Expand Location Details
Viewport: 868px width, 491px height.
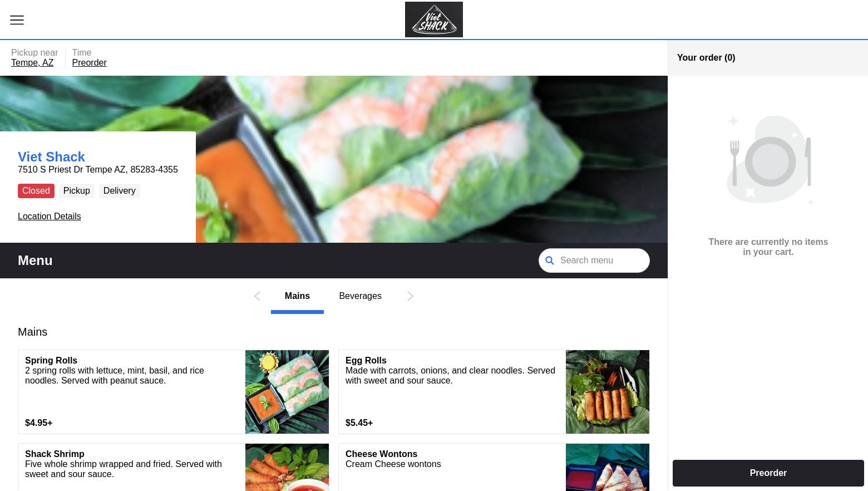pyautogui.click(x=49, y=216)
